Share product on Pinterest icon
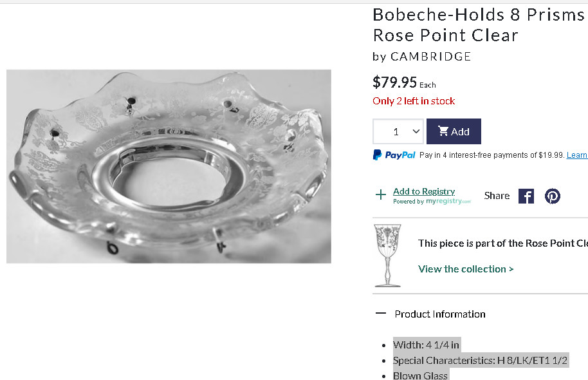 (x=553, y=196)
